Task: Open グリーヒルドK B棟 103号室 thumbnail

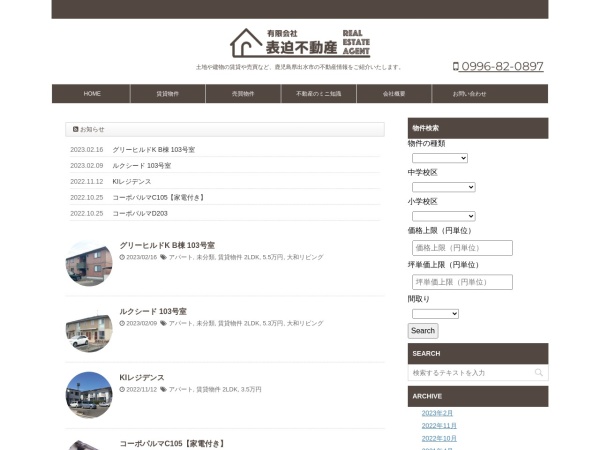Action: point(89,263)
